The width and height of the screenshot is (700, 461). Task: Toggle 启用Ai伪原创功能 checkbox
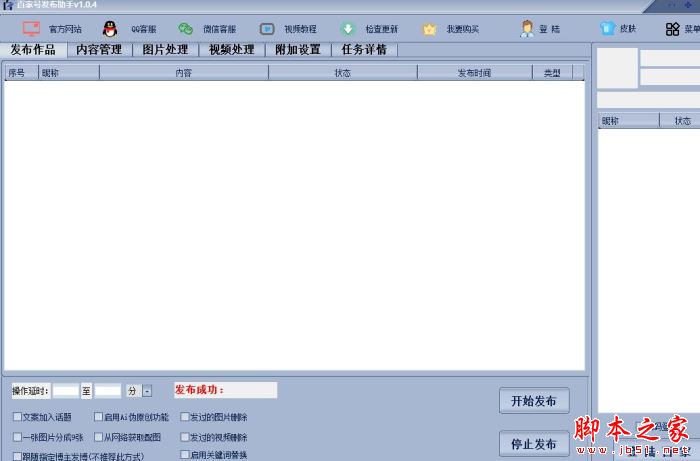point(98,417)
